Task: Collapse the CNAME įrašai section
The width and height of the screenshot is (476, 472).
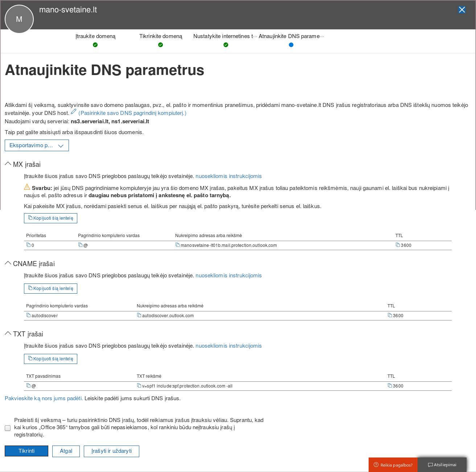Action: click(x=8, y=264)
